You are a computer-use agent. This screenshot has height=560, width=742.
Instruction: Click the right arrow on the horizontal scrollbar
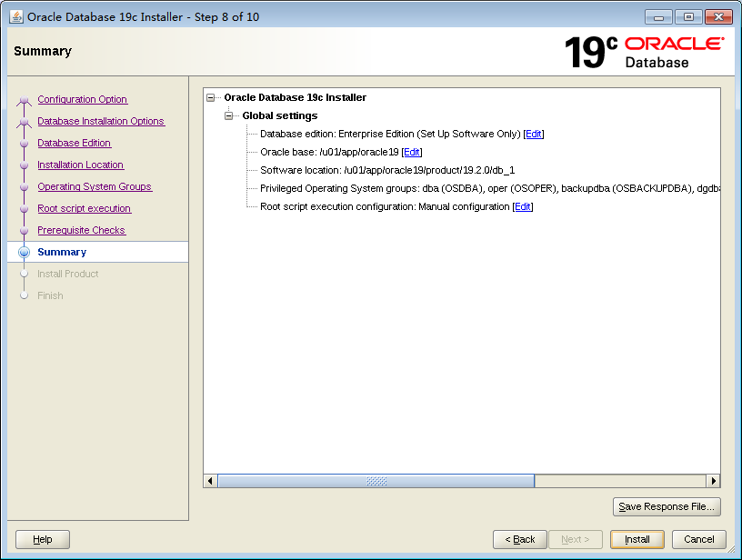[713, 481]
